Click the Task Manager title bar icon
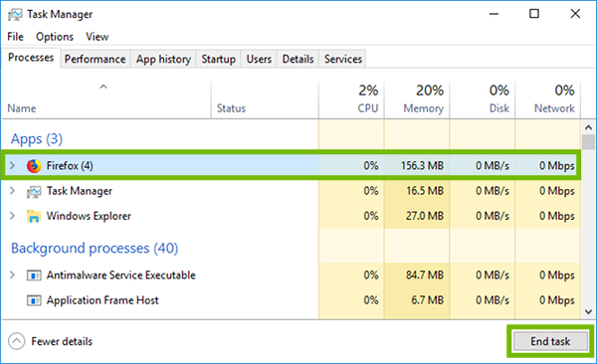Viewport: 597px width, 364px height. pyautogui.click(x=15, y=15)
